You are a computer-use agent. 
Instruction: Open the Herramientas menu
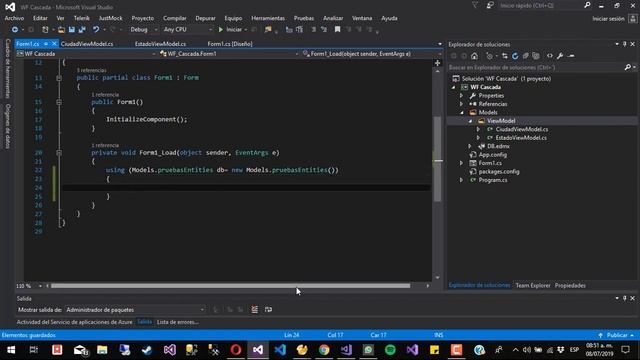268,18
